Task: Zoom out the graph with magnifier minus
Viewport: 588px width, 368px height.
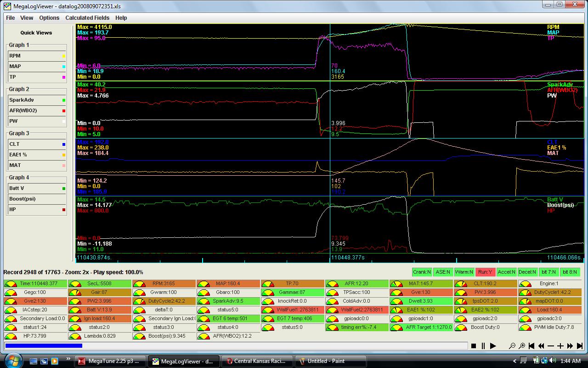Action: 513,346
